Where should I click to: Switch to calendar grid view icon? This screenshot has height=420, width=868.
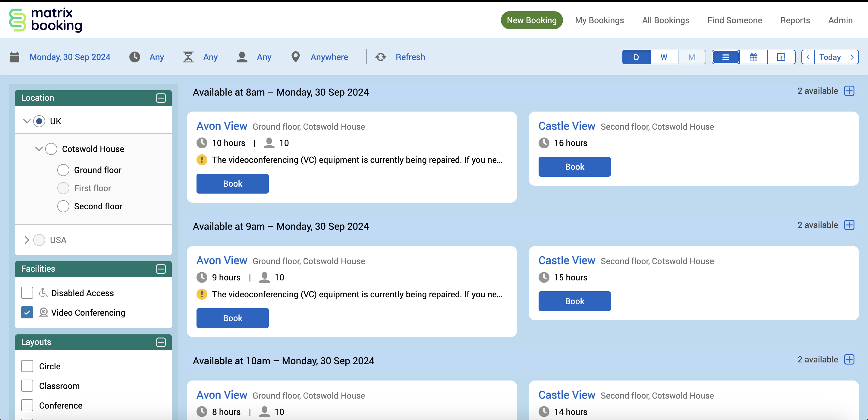(753, 57)
